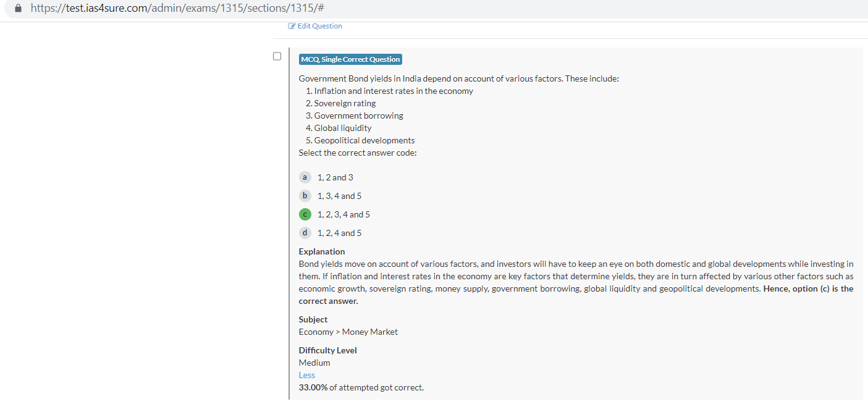Click the Medium difficulty level value

(x=314, y=363)
